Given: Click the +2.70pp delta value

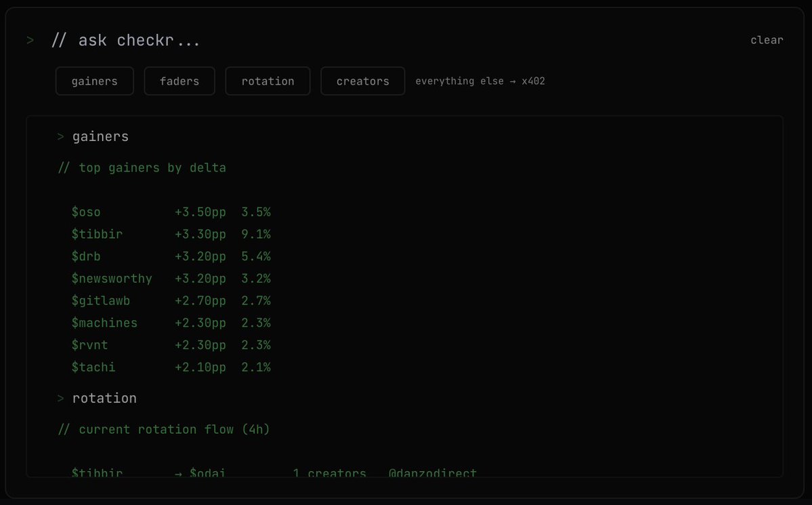Looking at the screenshot, I should [200, 301].
